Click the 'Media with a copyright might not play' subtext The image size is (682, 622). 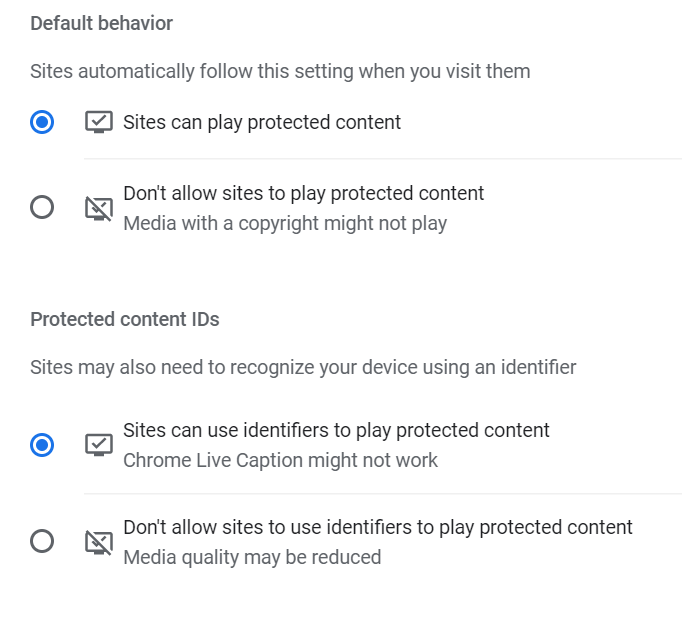click(x=285, y=223)
